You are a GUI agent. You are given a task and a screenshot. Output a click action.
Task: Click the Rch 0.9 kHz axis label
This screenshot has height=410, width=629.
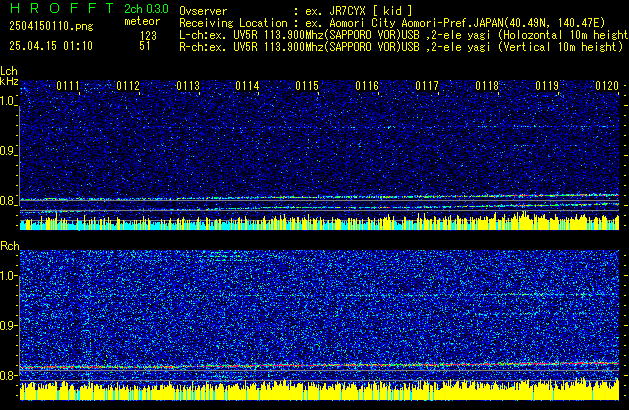click(8, 325)
